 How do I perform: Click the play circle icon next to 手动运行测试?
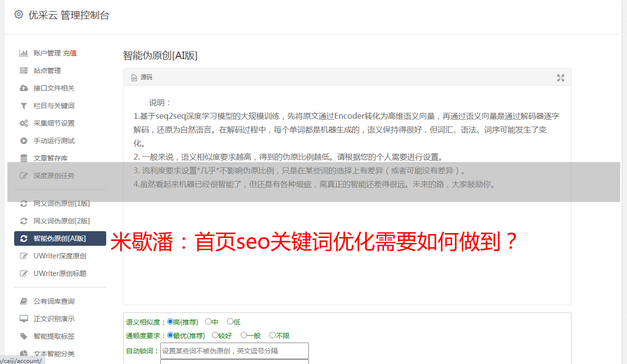(23, 141)
